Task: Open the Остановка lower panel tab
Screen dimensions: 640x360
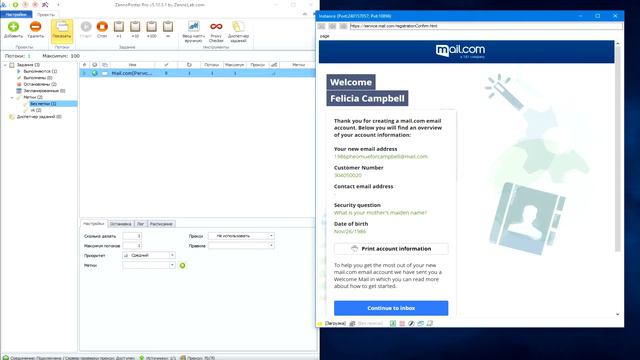Action: click(x=120, y=224)
